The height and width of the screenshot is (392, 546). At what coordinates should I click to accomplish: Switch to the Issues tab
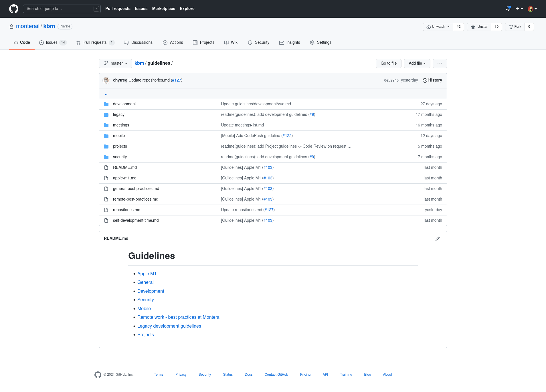click(x=53, y=42)
